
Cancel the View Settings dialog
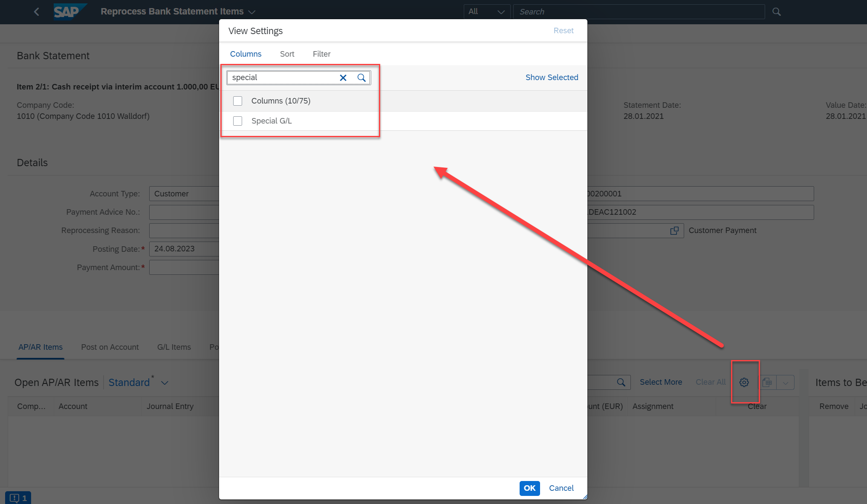561,488
